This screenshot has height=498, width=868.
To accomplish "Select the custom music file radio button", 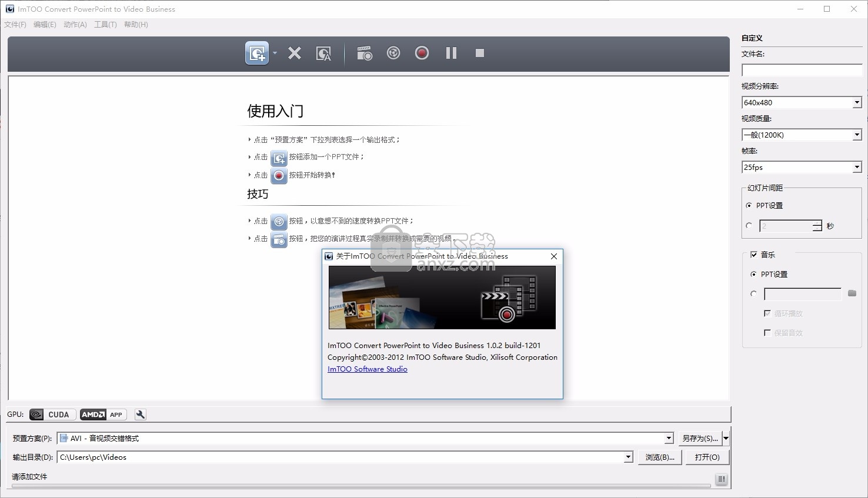I will coord(754,294).
